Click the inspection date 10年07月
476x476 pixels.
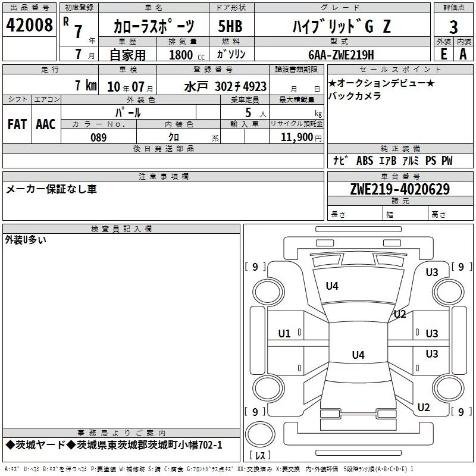tap(130, 87)
